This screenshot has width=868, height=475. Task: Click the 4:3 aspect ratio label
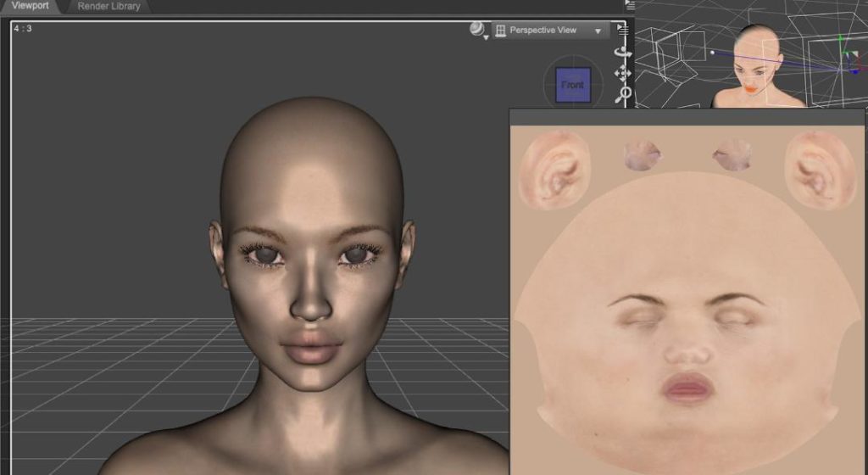pos(22,28)
